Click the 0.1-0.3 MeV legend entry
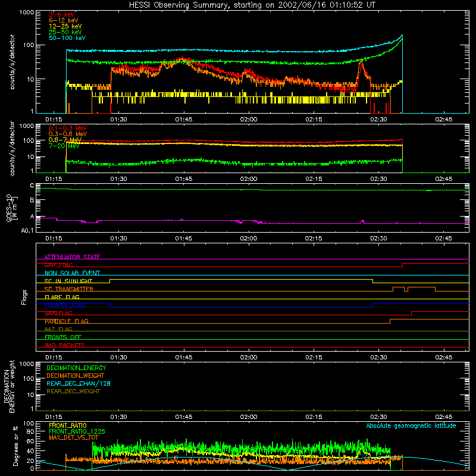Viewport: 476px width, 476px height. [x=68, y=128]
